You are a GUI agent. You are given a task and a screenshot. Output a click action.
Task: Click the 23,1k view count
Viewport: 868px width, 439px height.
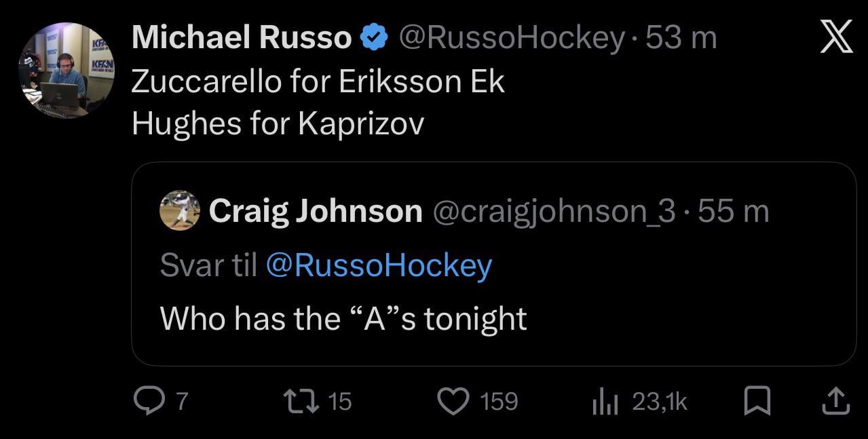click(x=660, y=402)
